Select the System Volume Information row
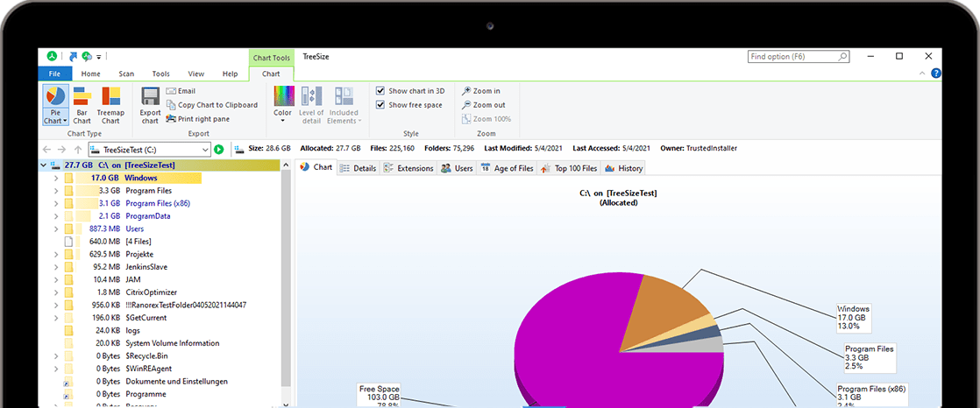This screenshot has height=408, width=980. coord(160,343)
